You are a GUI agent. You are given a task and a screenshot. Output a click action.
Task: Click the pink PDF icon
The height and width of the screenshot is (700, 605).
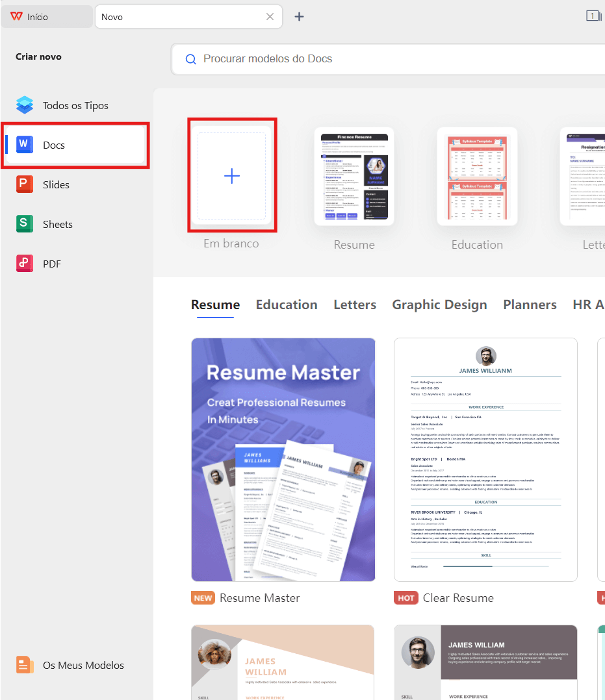(x=25, y=264)
